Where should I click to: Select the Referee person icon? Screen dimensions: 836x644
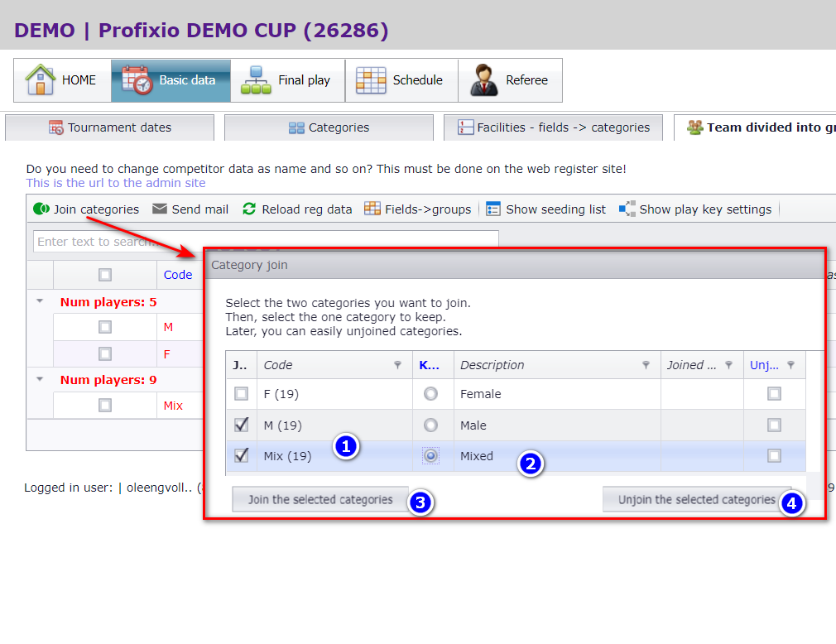click(484, 80)
